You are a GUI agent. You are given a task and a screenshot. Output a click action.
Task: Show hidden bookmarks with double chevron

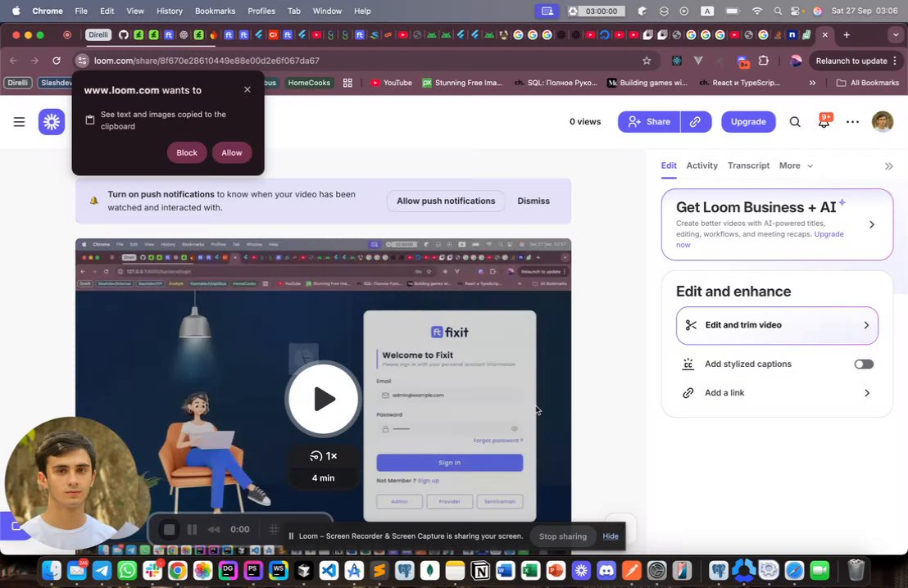click(812, 83)
